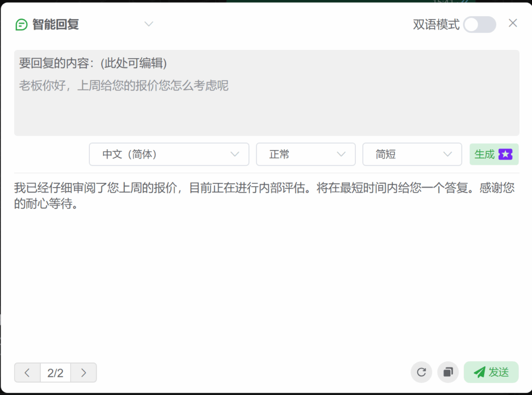Click the paper plane icon on 发送

479,372
